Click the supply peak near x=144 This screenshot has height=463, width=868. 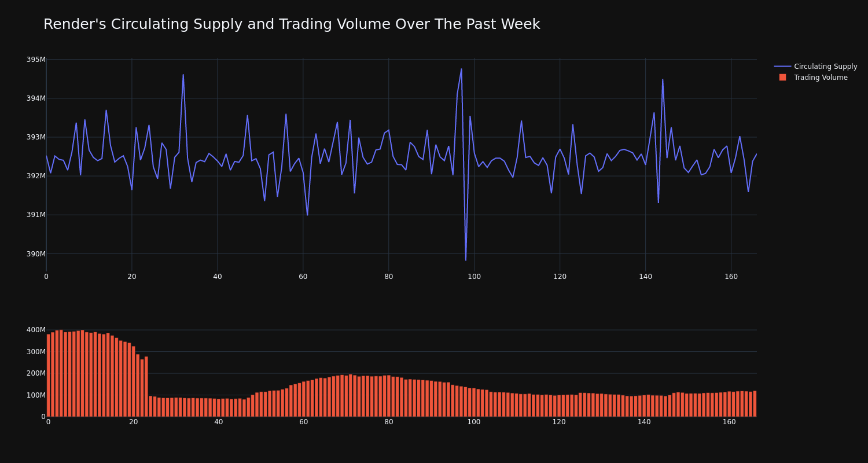click(663, 79)
